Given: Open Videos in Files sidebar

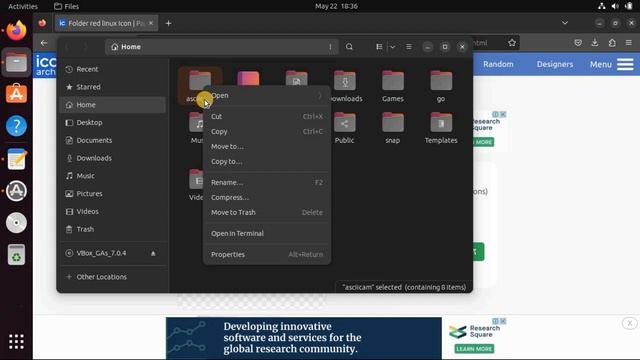Looking at the screenshot, I should pos(113,211).
